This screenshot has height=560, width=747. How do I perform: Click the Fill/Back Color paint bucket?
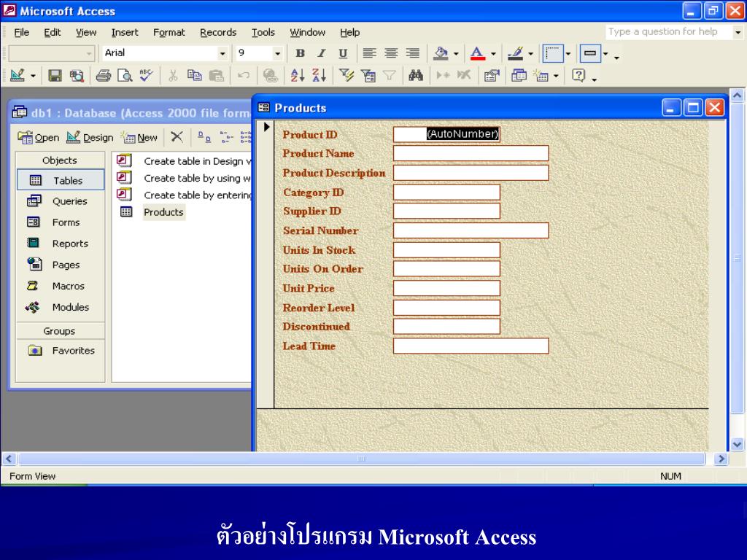[x=441, y=53]
